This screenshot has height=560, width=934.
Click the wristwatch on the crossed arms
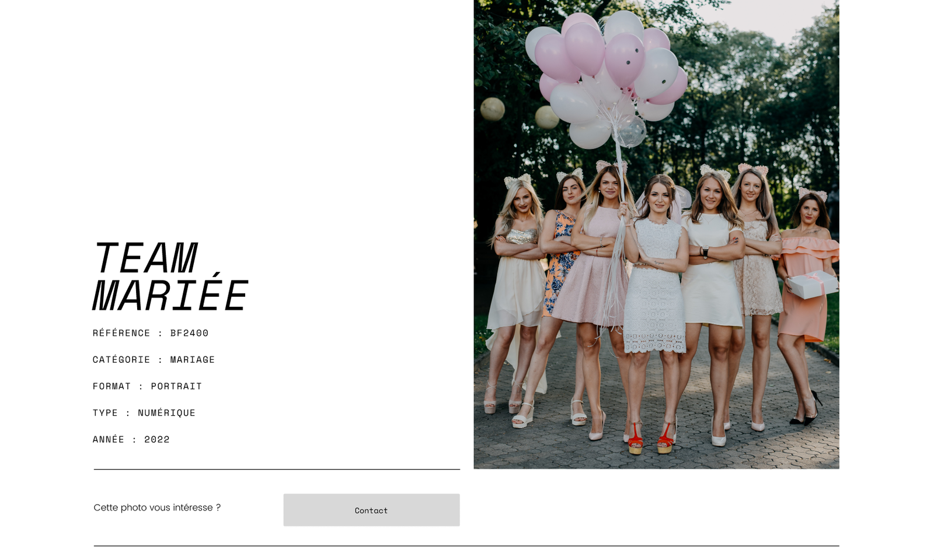pyautogui.click(x=705, y=252)
